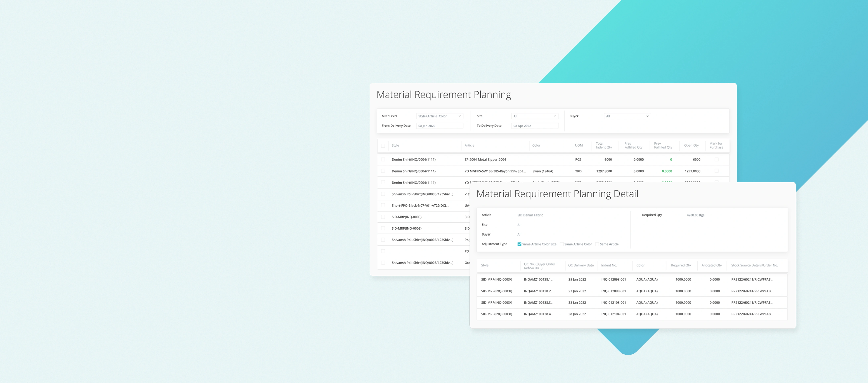Check the ZP-2004-Metal Zipper row checkbox
Image resolution: width=868 pixels, height=383 pixels.
(x=383, y=159)
